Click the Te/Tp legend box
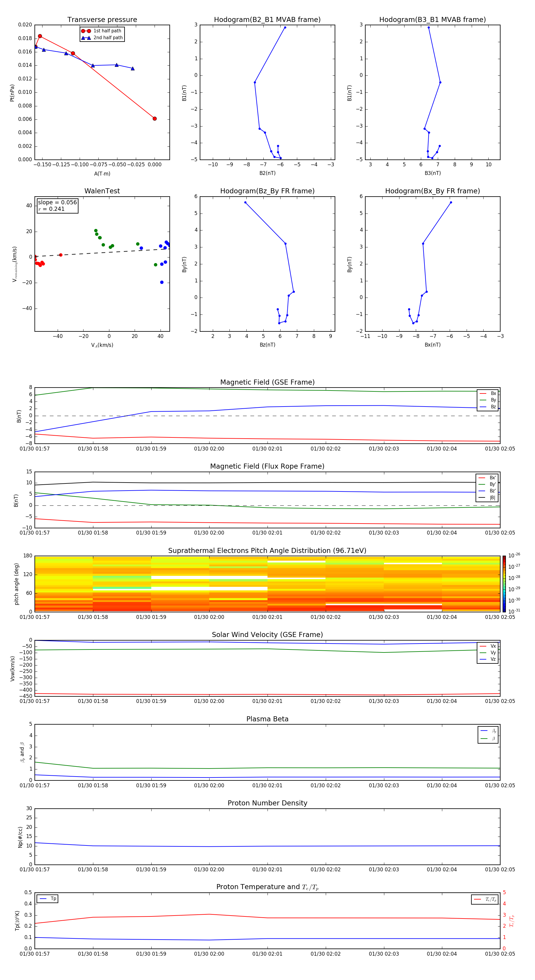 pyautogui.click(x=485, y=899)
